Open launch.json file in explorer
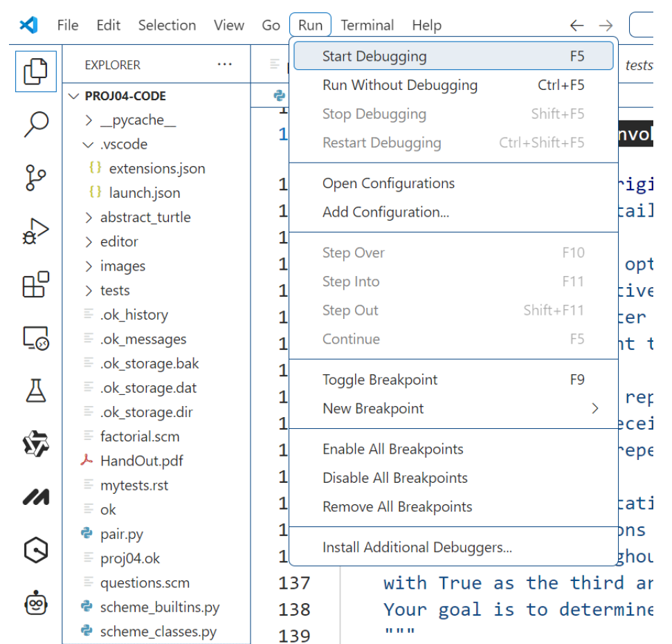Image resolution: width=672 pixels, height=644 pixels. (144, 193)
